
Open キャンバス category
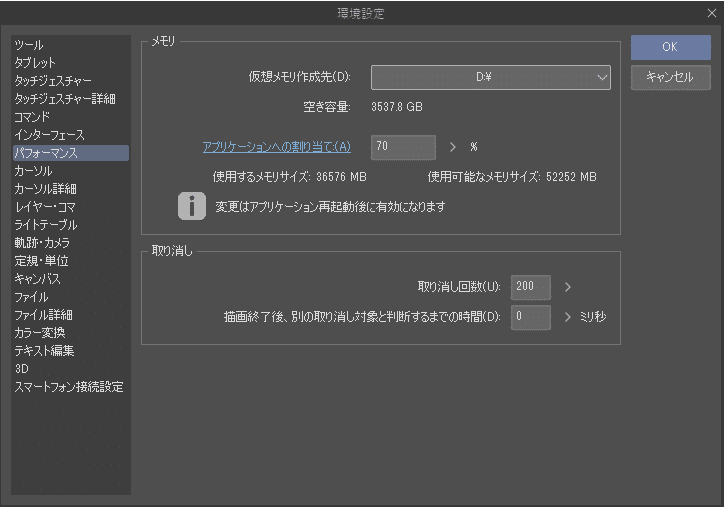(x=71, y=279)
